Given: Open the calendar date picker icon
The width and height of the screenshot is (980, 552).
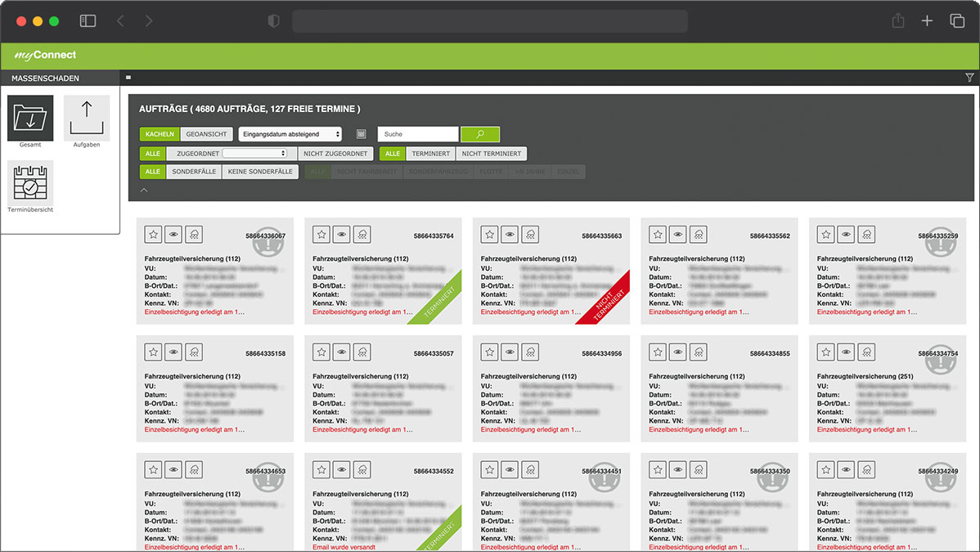Looking at the screenshot, I should pos(361,134).
